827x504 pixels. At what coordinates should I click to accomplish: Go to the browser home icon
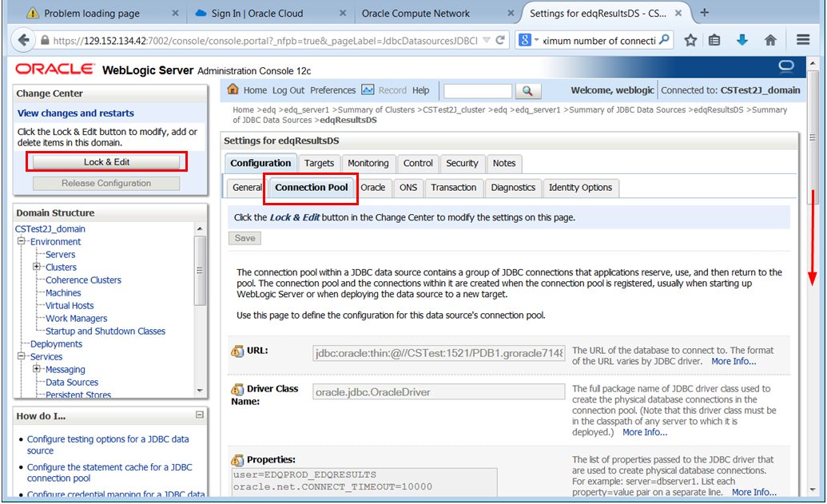pos(770,40)
